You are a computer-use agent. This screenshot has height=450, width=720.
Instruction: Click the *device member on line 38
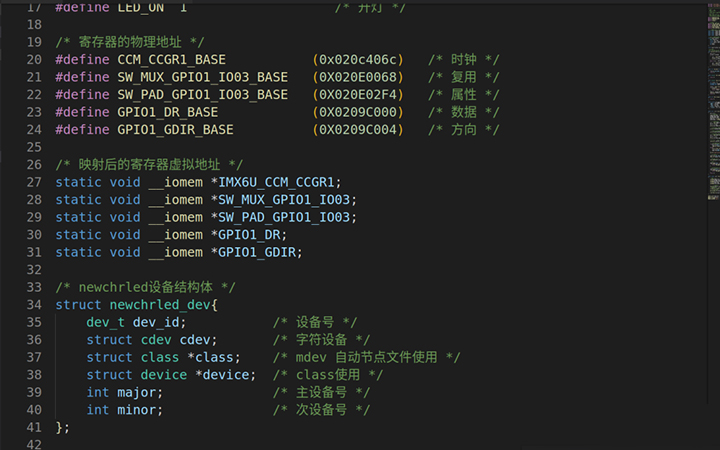click(x=225, y=374)
